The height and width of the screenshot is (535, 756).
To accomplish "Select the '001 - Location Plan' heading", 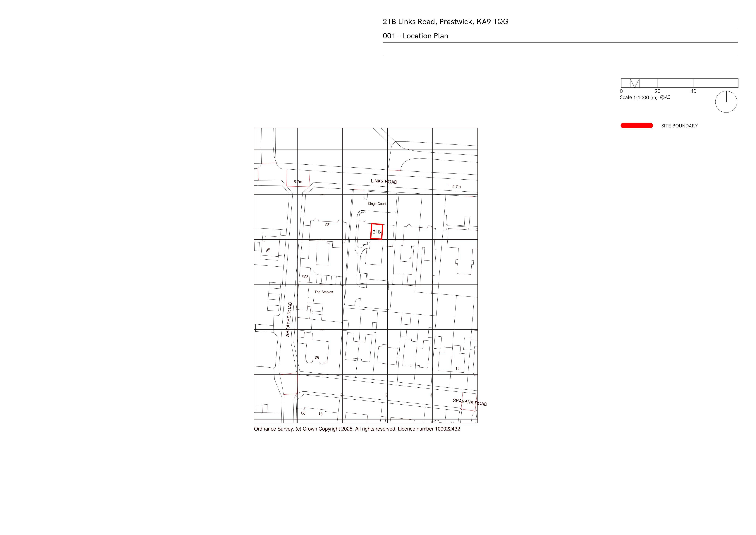I will (415, 36).
